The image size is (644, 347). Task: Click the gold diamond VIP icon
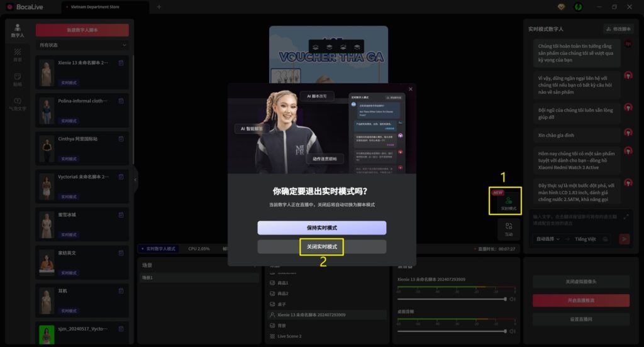(x=561, y=7)
